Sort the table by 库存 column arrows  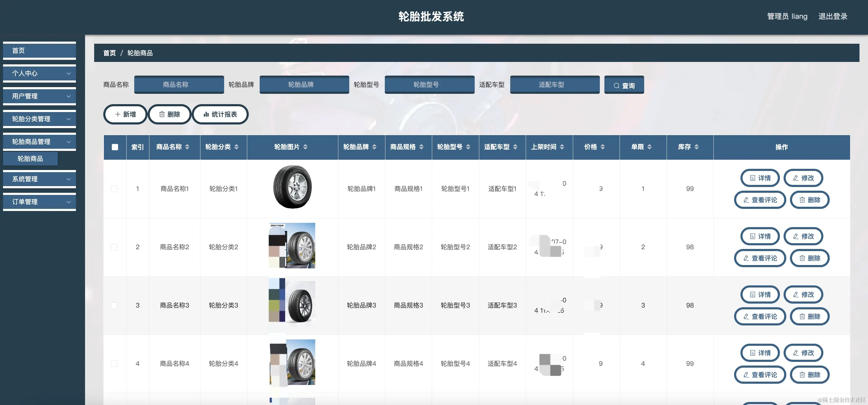[x=696, y=147]
